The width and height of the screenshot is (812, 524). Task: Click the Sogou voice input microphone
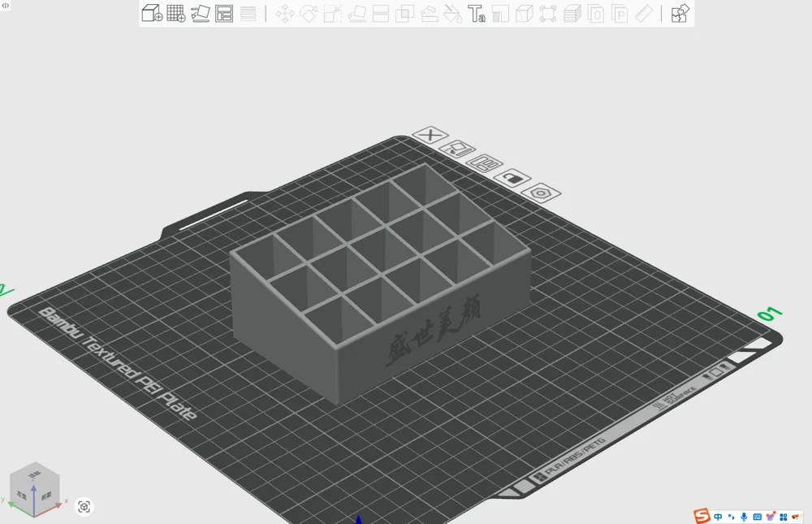pyautogui.click(x=744, y=517)
